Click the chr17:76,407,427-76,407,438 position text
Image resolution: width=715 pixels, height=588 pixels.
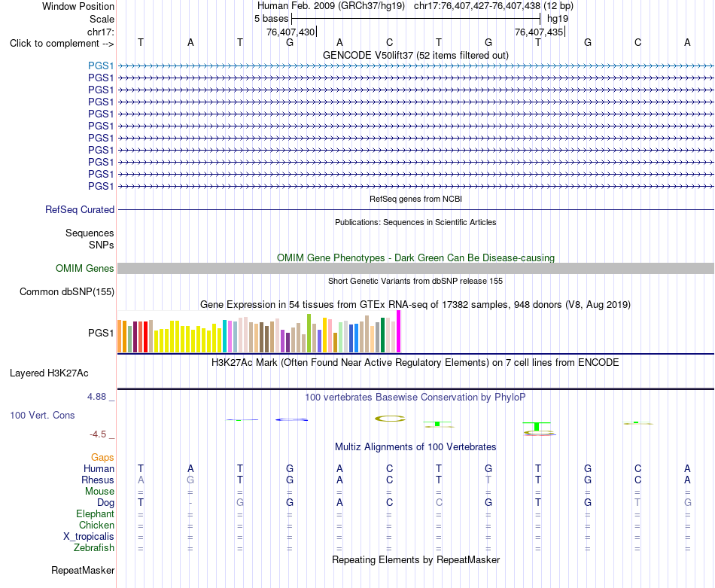coord(494,6)
